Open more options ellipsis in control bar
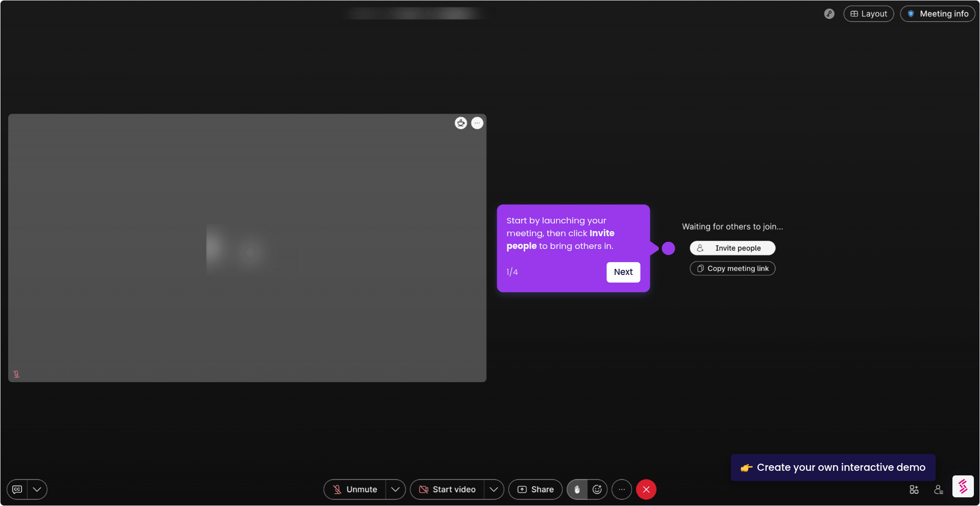This screenshot has width=980, height=506. (622, 489)
